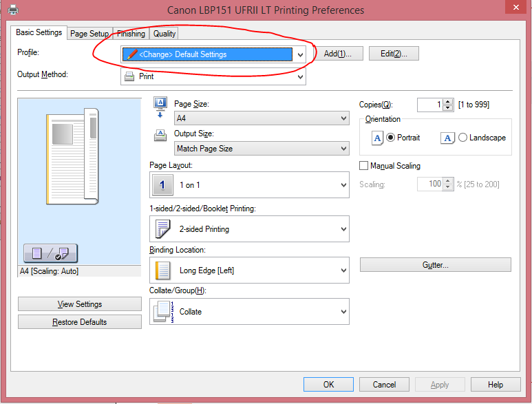
Task: Open the Output Method dropdown
Action: coord(213,76)
